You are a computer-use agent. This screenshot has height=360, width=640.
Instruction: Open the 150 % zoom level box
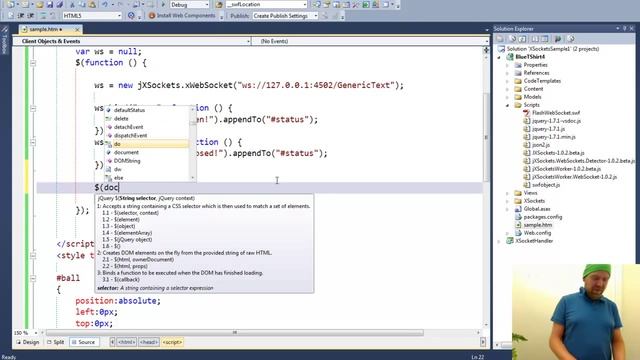25,333
